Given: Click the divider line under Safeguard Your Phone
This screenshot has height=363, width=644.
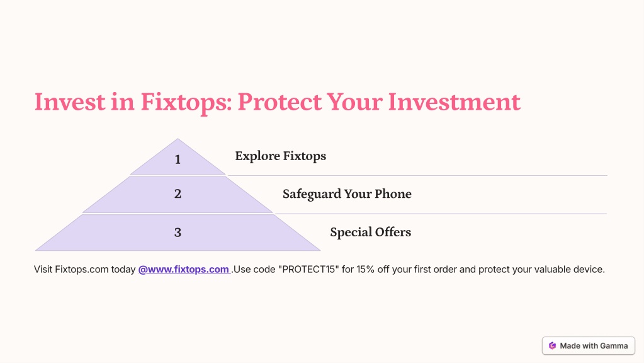Looking at the screenshot, I should pyautogui.click(x=441, y=214).
